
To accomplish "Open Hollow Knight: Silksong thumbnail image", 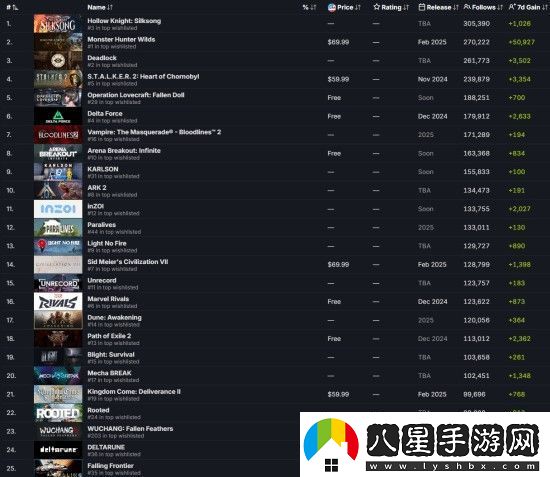I will tap(58, 23).
